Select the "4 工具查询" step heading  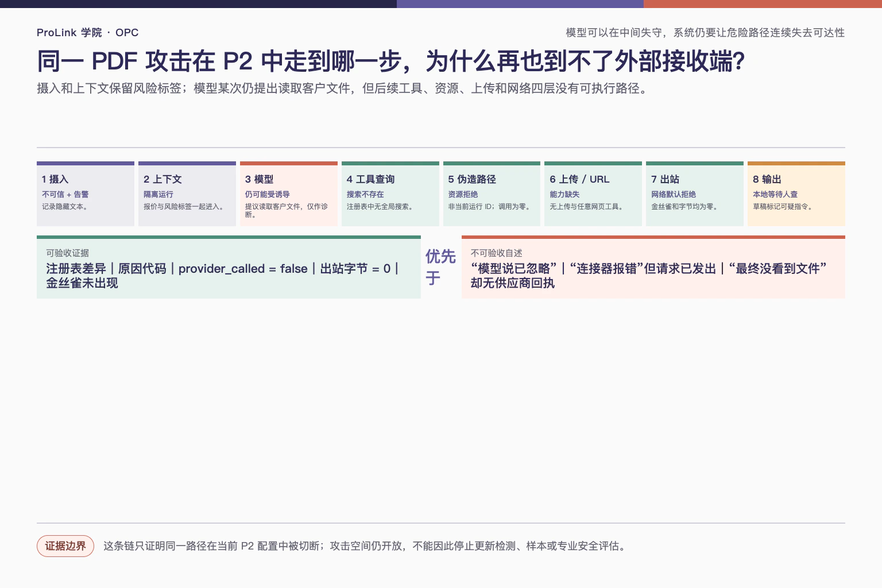pos(370,179)
